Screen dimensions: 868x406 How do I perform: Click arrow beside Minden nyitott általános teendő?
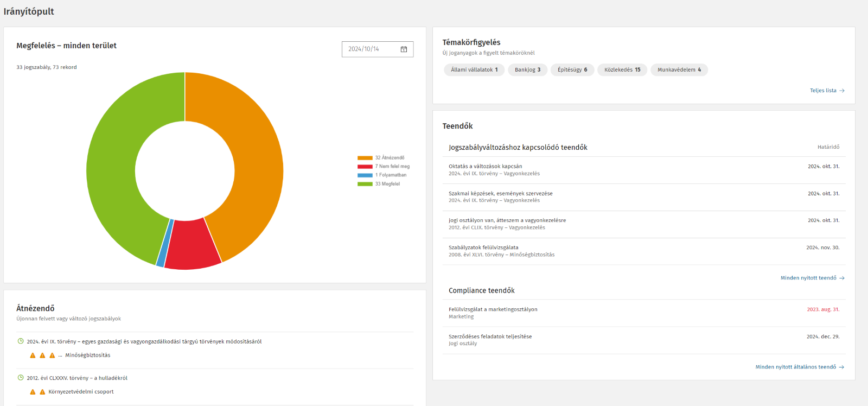[x=842, y=367]
